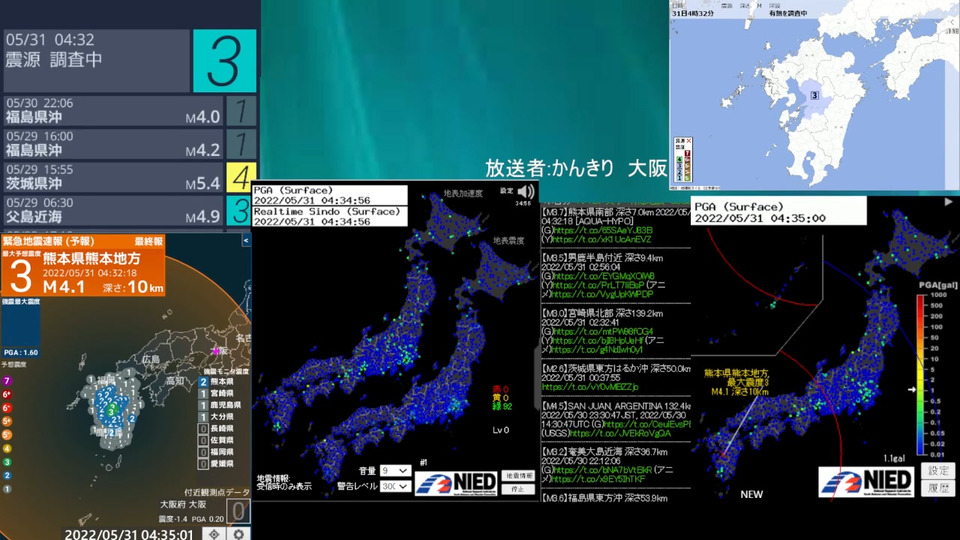The height and width of the screenshot is (540, 960).
Task: Click the gray intensity 1 legend icon
Action: 7,489
